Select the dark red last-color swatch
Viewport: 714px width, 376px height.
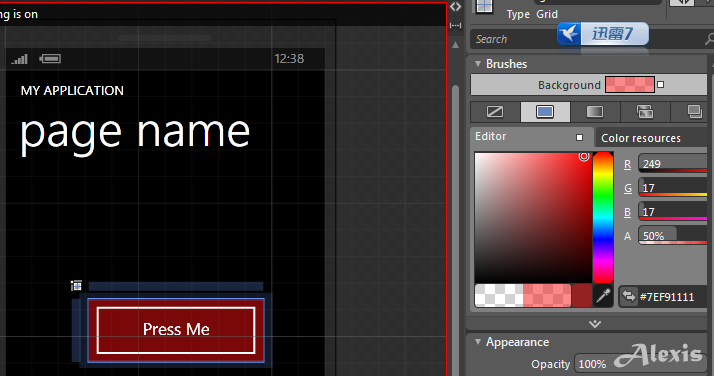click(x=581, y=295)
